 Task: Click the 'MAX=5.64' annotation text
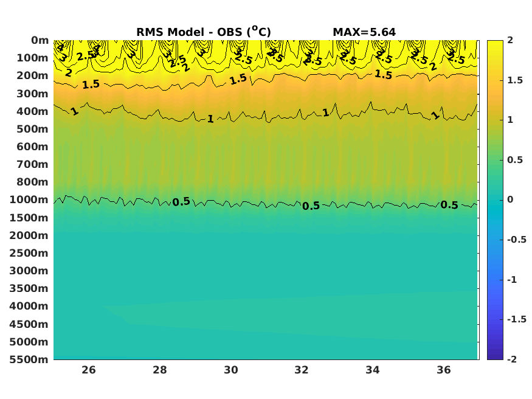364,32
